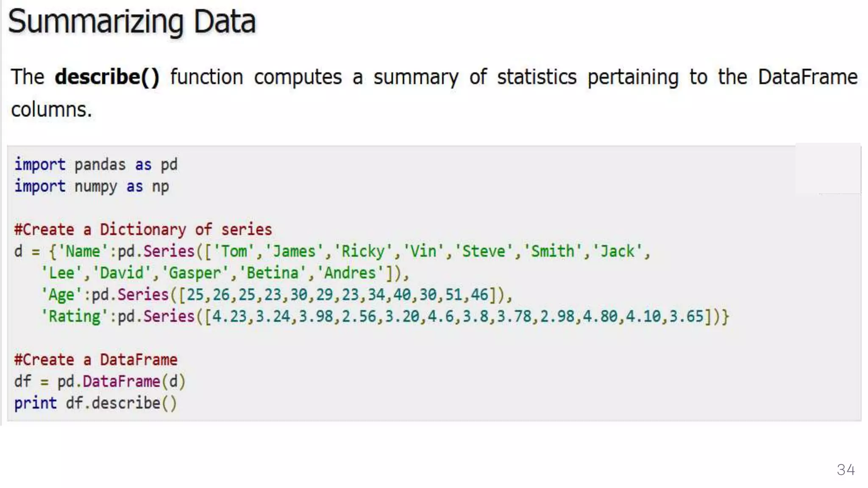Viewport: 868px width, 488px height.
Task: Click the value 4.23 in the Rating series
Action: click(229, 316)
